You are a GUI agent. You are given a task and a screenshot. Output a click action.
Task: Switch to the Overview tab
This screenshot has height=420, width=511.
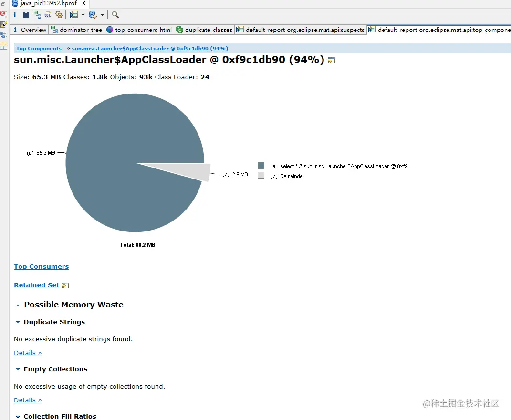click(x=30, y=30)
